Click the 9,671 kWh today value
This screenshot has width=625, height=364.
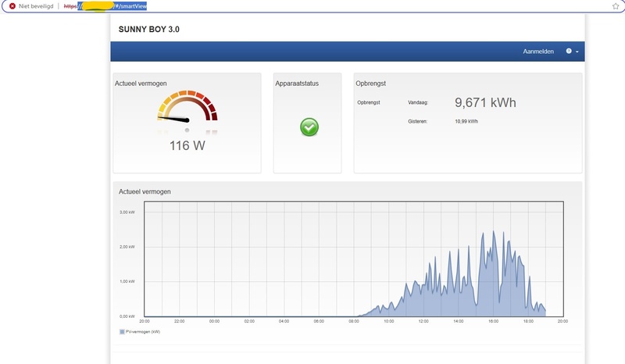click(485, 102)
